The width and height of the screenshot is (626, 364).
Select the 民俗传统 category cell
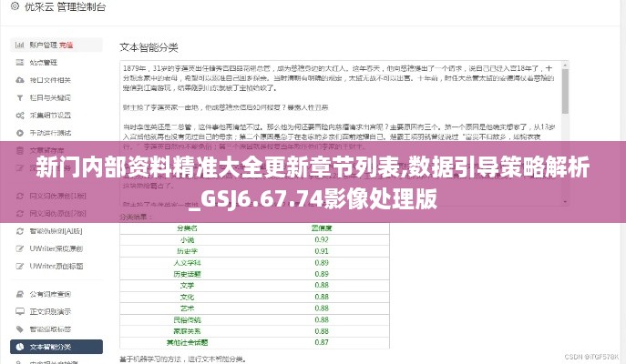pyautogui.click(x=187, y=319)
